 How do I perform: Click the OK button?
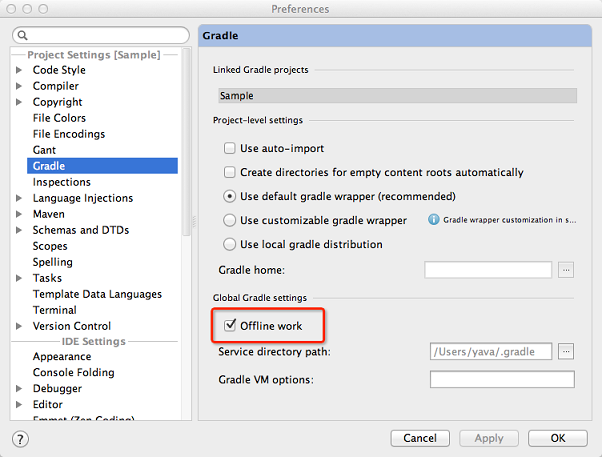(557, 438)
